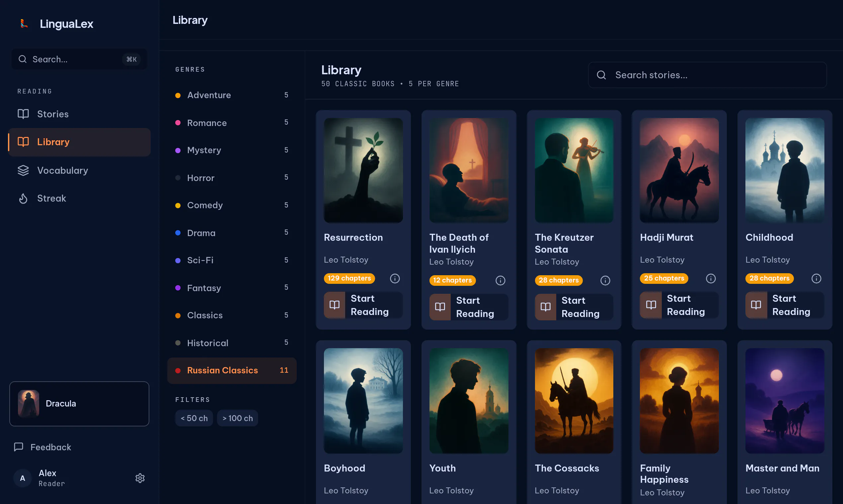Pick the Fantasy genre
Screen dimensions: 843x504
(x=232, y=288)
